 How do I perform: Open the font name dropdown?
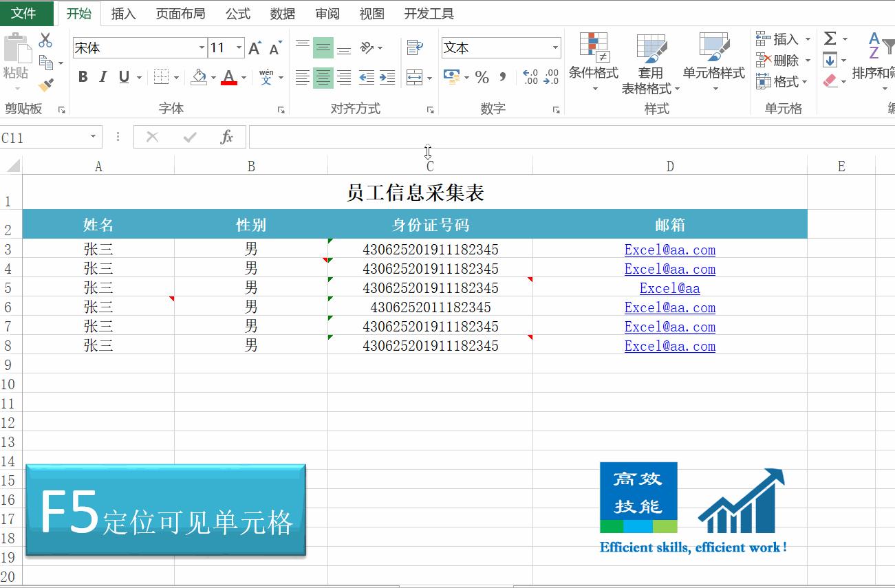click(x=200, y=47)
